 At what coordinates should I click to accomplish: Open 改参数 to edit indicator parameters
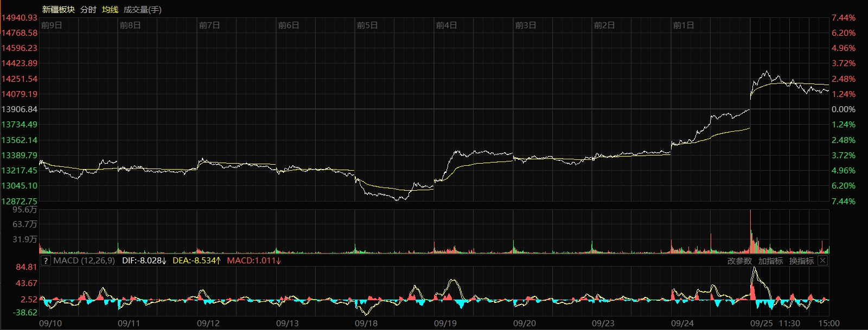[739, 261]
